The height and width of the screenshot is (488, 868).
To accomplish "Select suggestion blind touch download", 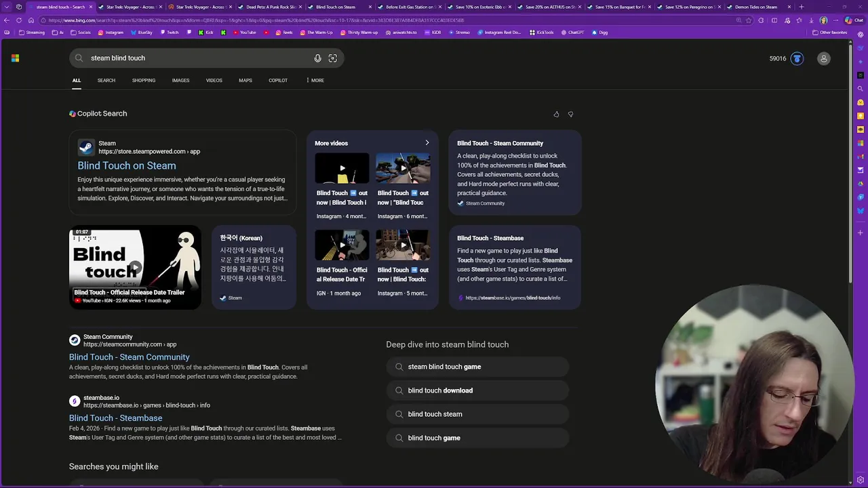I will tap(477, 390).
